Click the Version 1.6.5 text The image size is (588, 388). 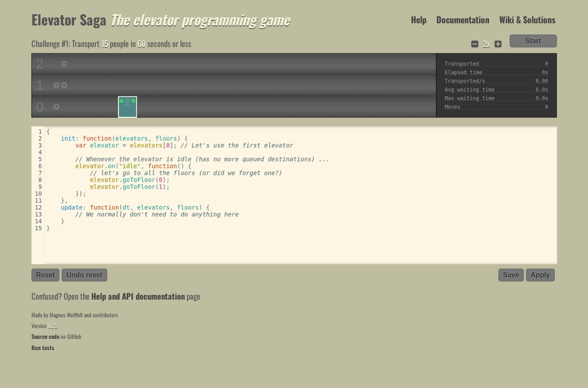click(x=44, y=326)
